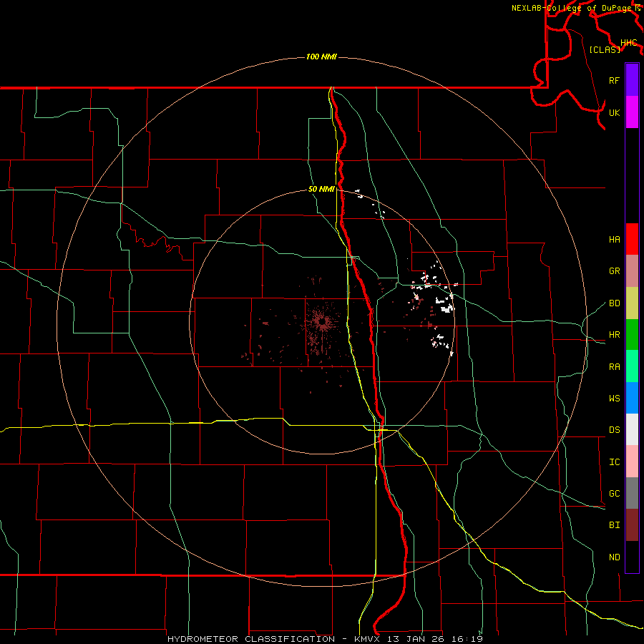Select the BD yellow legend swatch

[632, 303]
